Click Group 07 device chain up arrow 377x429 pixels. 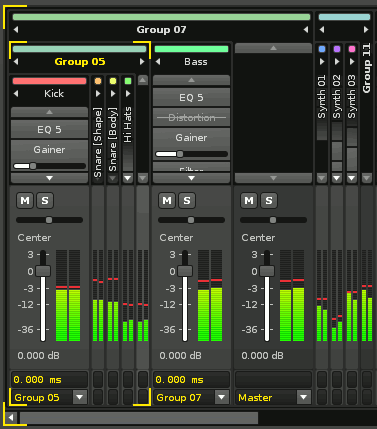[273, 48]
